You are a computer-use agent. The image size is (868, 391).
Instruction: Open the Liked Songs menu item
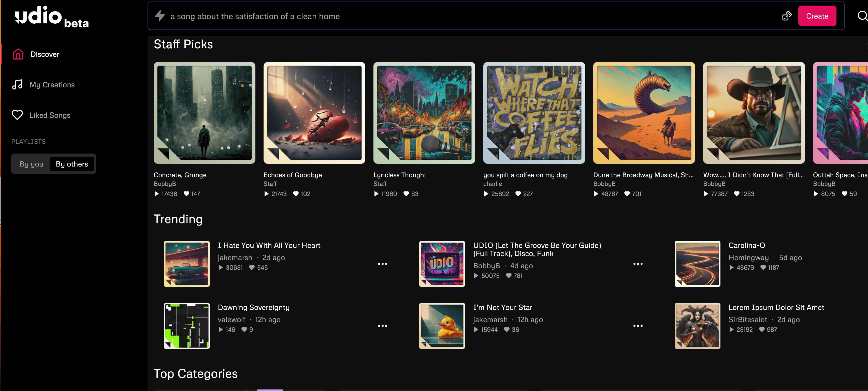tap(50, 115)
